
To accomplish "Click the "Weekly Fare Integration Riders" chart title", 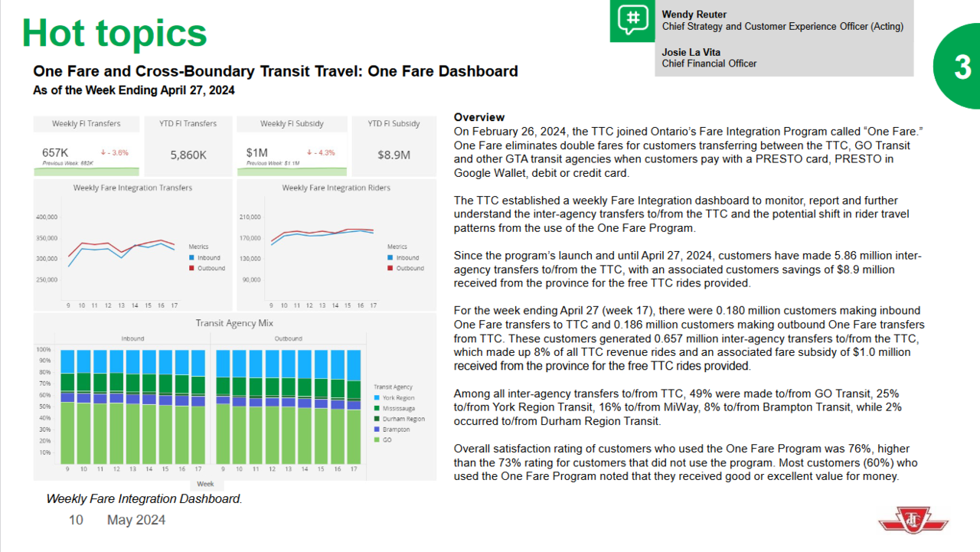I will 336,188.
